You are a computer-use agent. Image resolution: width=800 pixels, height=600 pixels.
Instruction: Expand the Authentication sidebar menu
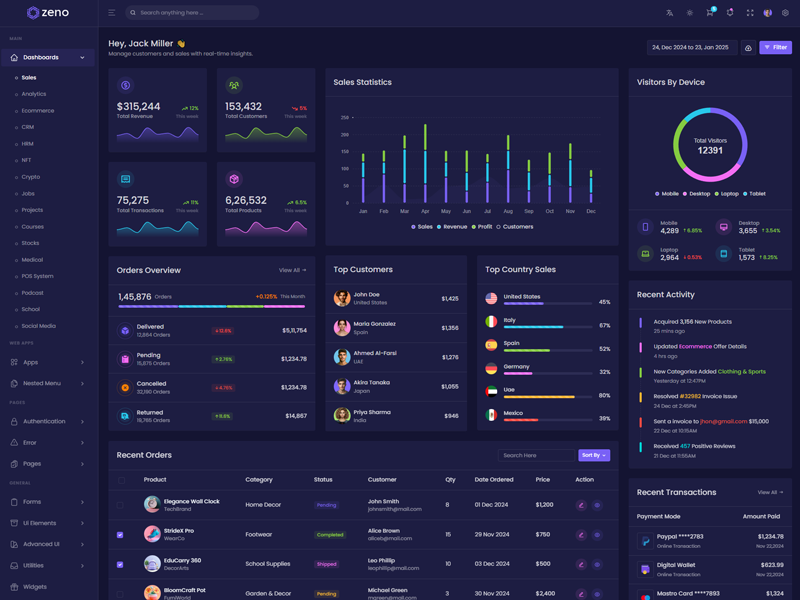click(x=48, y=422)
